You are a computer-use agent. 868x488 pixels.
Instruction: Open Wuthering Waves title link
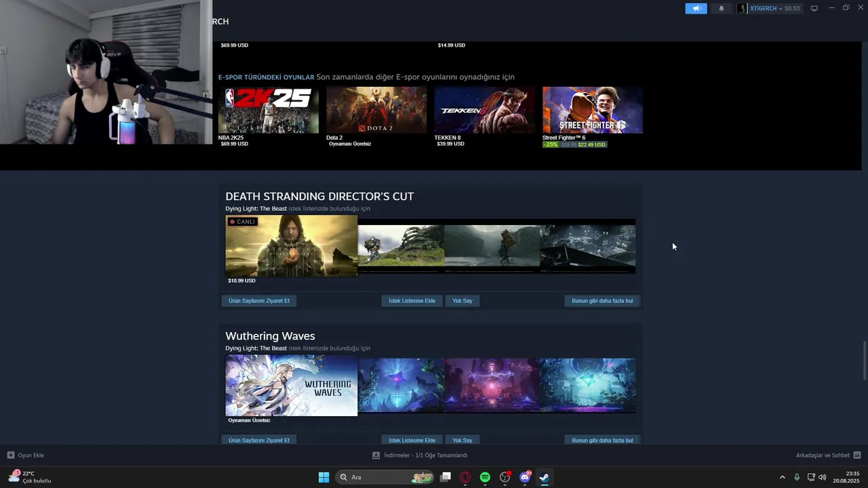click(x=270, y=336)
